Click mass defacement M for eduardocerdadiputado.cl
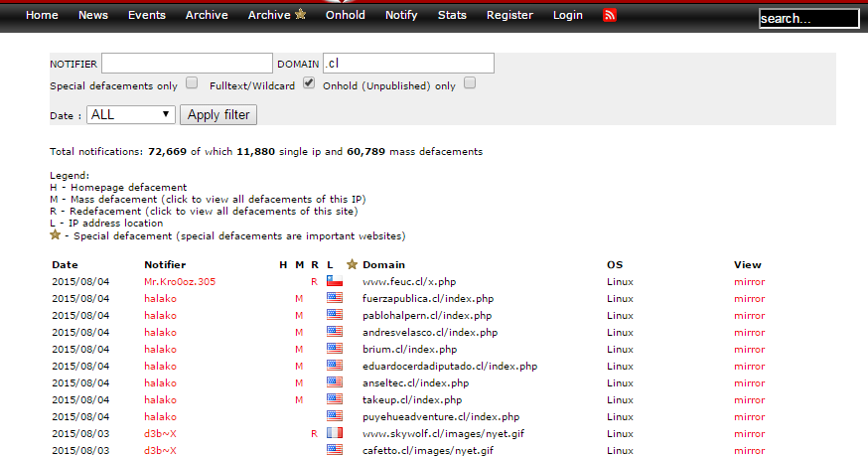Viewport: 868px width, 456px height. point(299,366)
